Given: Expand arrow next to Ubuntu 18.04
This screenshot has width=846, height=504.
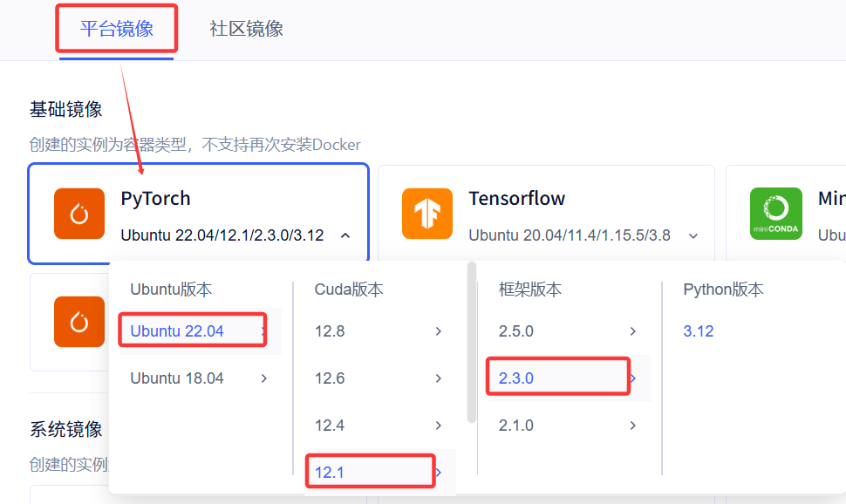Looking at the screenshot, I should pos(264,378).
